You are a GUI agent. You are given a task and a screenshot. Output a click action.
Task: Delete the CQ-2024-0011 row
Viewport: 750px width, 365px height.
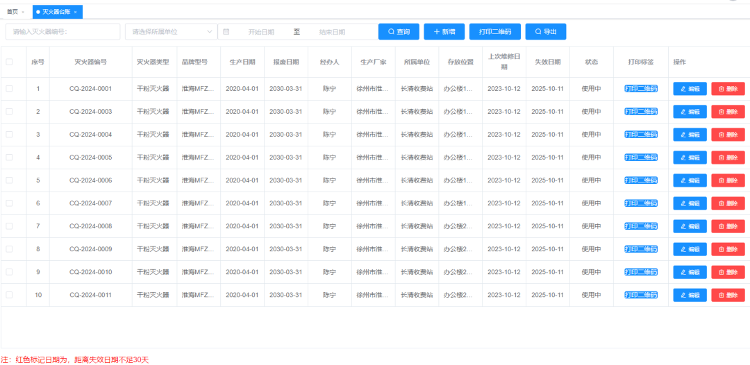[x=728, y=295]
